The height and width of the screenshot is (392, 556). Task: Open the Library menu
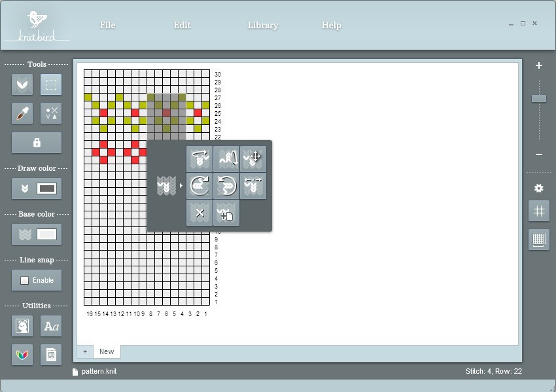click(x=262, y=25)
